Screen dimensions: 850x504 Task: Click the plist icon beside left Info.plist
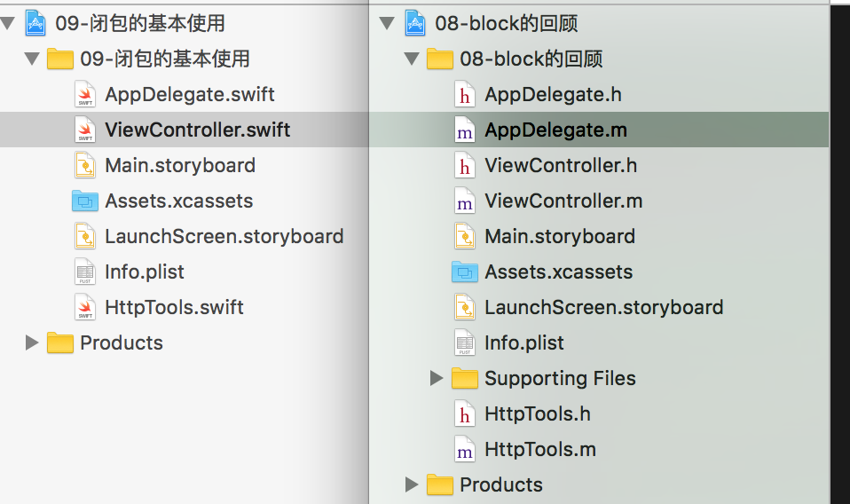[x=85, y=272]
